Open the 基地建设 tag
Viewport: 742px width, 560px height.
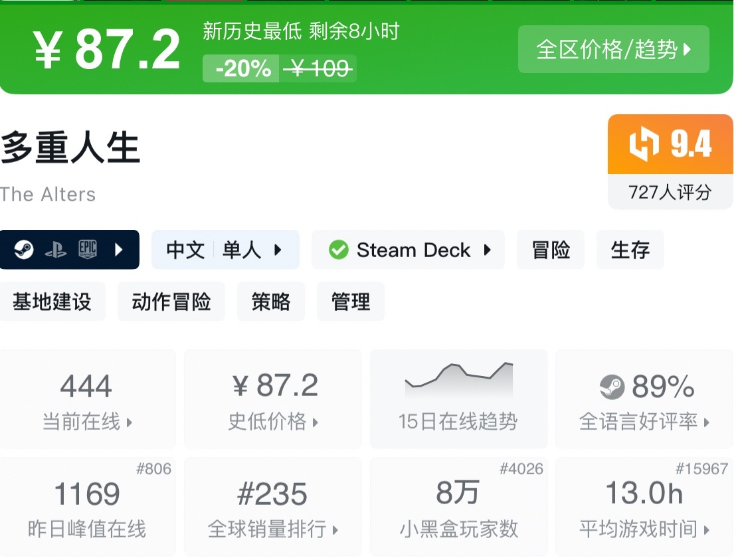pos(52,302)
